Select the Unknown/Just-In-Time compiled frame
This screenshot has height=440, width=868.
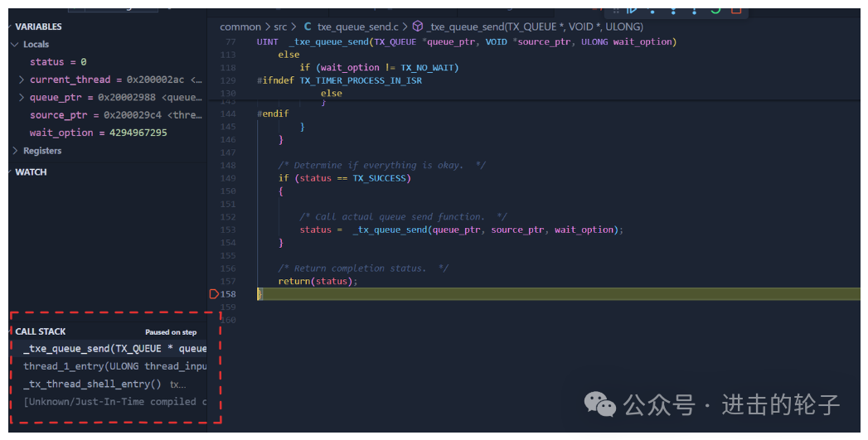coord(108,402)
